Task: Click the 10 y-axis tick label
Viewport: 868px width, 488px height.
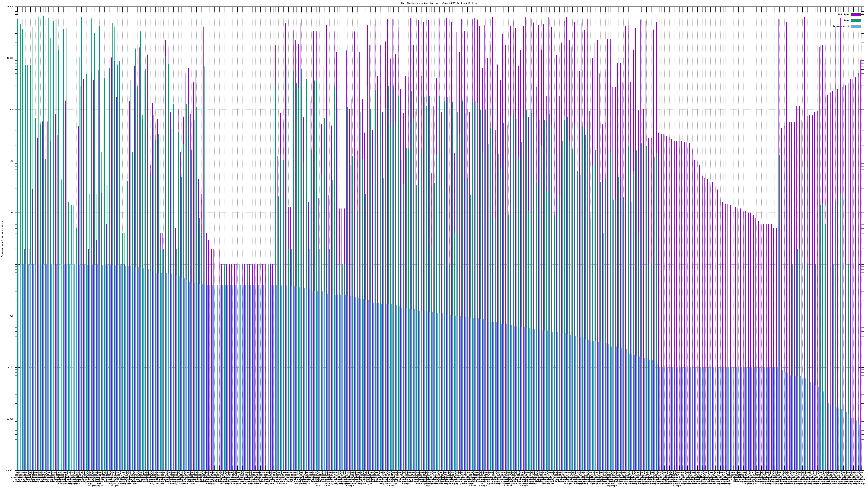Action: pyautogui.click(x=12, y=213)
